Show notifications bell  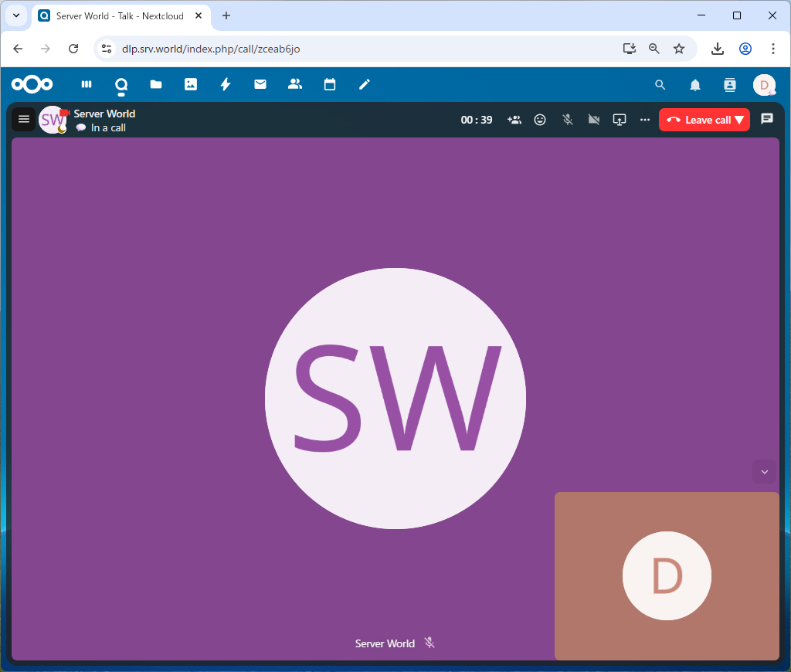tap(695, 85)
